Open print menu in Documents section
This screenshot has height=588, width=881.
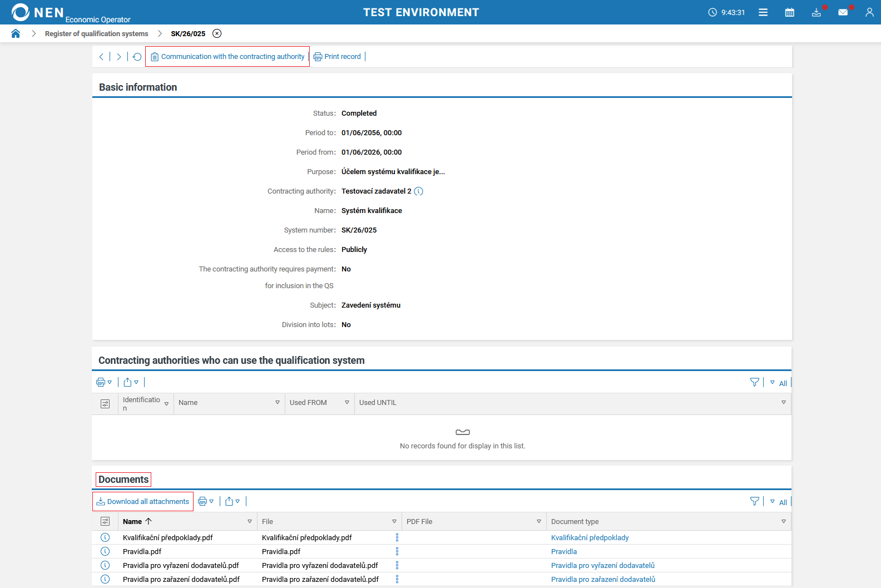point(206,501)
